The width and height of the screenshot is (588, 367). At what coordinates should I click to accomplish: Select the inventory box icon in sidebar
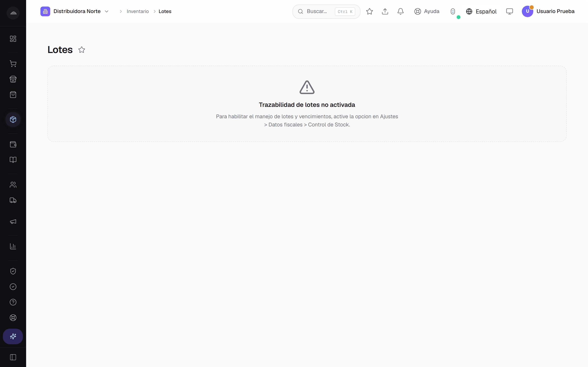[x=13, y=119]
